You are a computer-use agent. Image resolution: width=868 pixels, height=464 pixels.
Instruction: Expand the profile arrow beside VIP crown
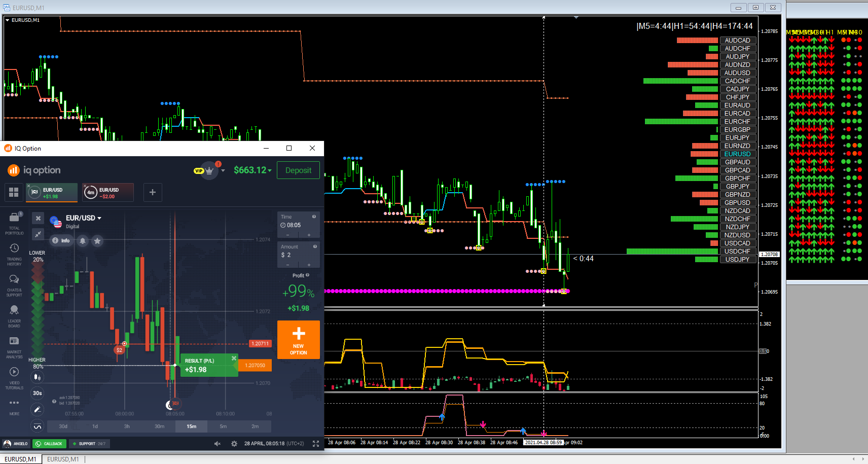[x=223, y=171]
